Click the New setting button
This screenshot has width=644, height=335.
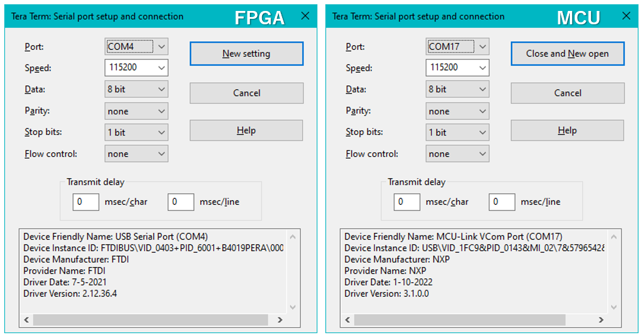coord(246,54)
